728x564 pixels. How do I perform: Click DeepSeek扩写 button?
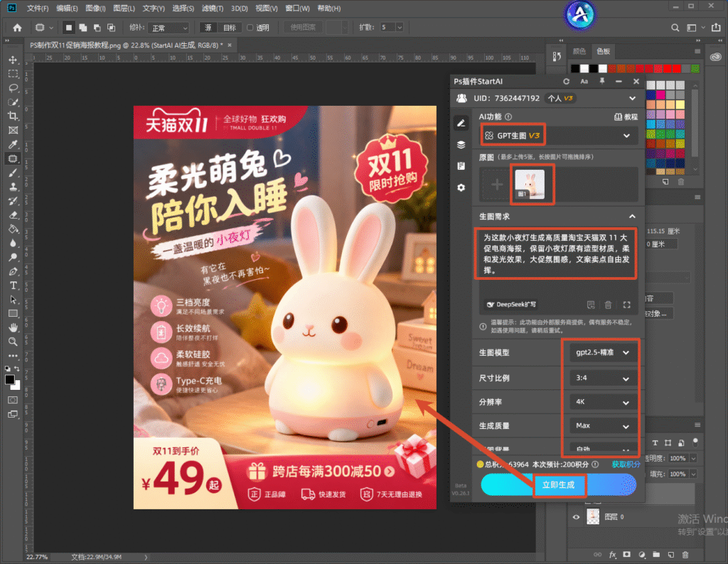coord(511,305)
